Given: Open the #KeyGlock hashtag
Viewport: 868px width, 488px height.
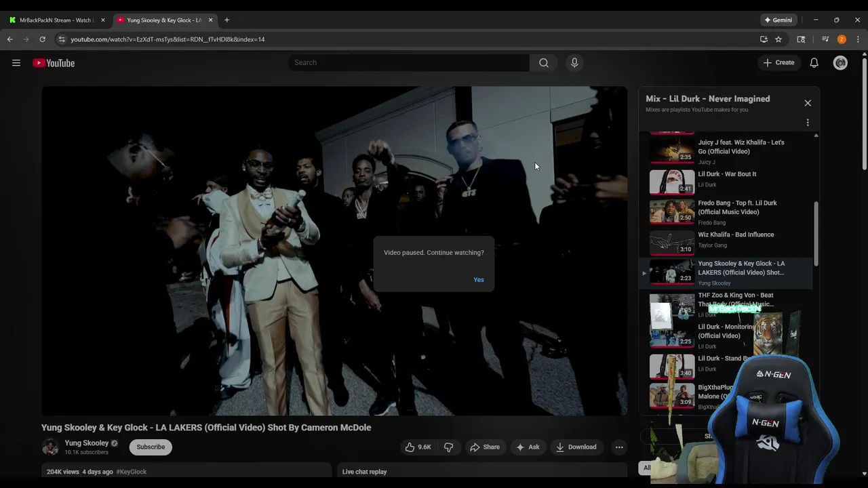Looking at the screenshot, I should (x=132, y=472).
